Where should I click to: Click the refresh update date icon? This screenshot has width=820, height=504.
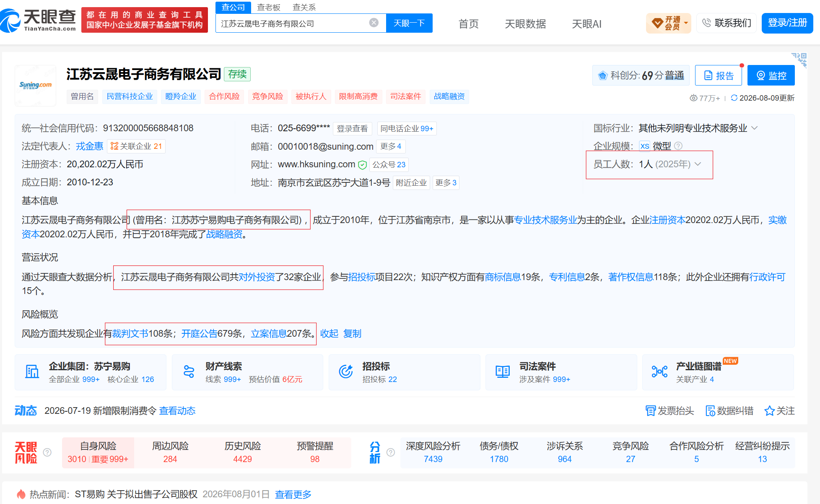tap(734, 98)
